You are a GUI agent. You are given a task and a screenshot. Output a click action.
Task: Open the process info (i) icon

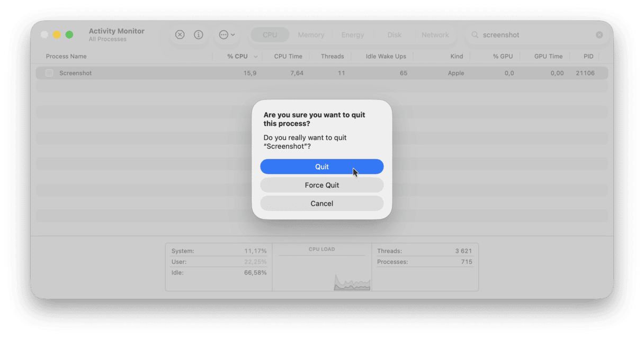click(x=199, y=34)
